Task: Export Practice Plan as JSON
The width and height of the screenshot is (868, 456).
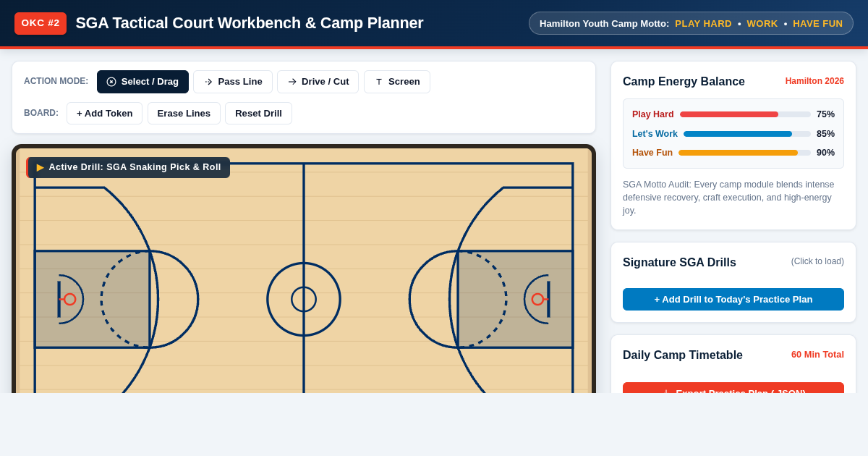Action: pos(733,388)
